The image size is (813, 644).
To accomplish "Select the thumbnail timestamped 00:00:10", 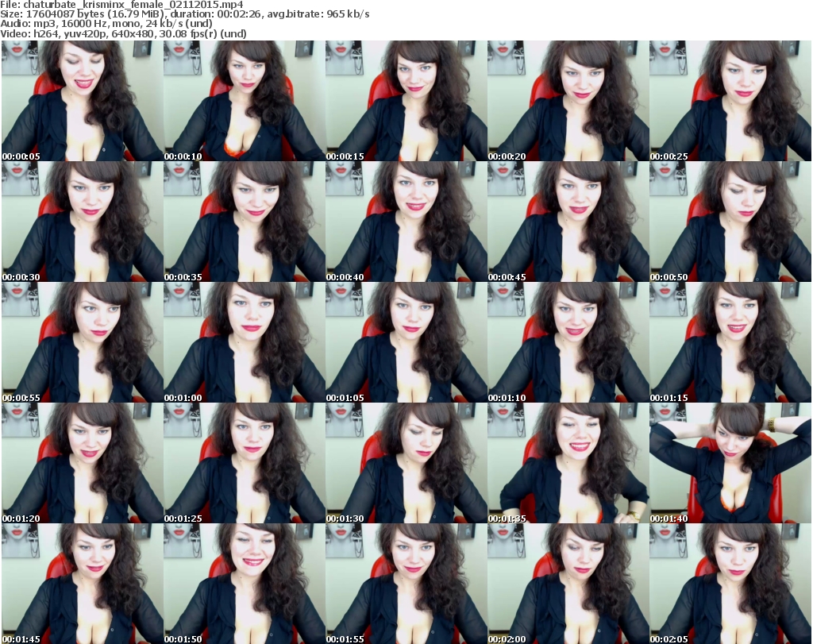I will 245,101.
